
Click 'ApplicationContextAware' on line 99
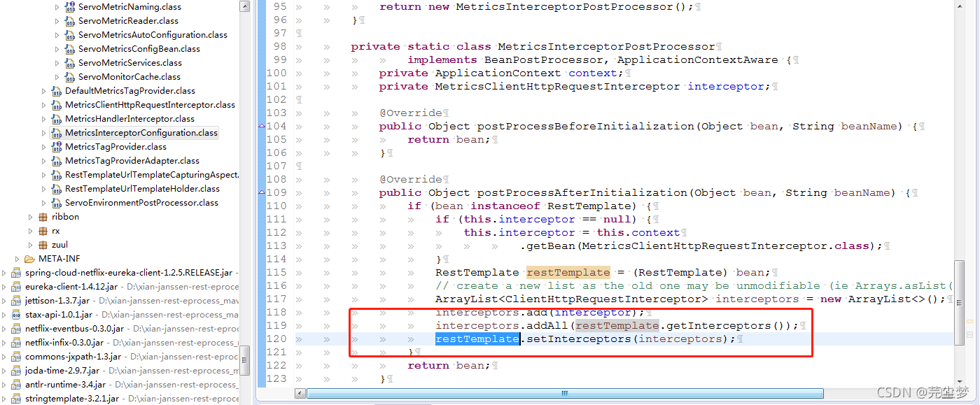pos(698,60)
